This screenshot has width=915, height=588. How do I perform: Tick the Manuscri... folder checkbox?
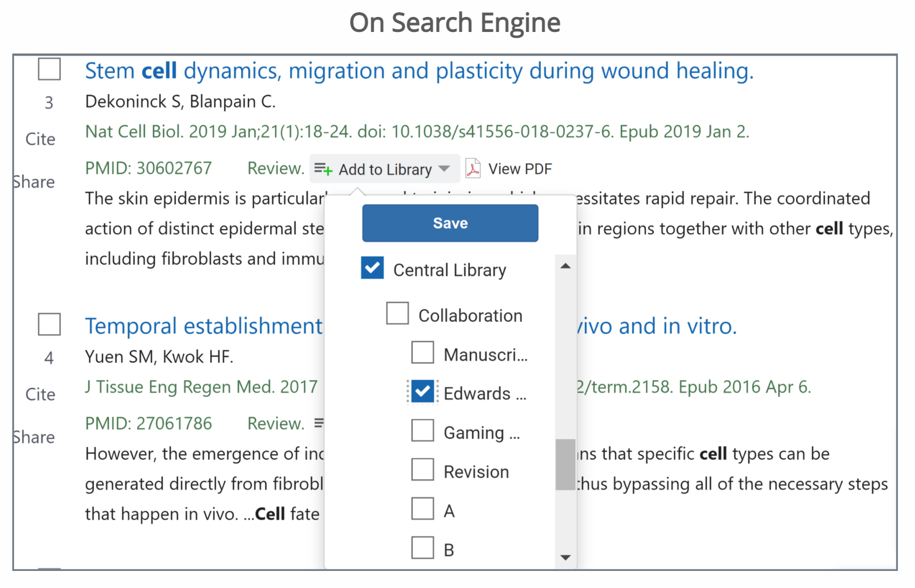click(x=423, y=353)
